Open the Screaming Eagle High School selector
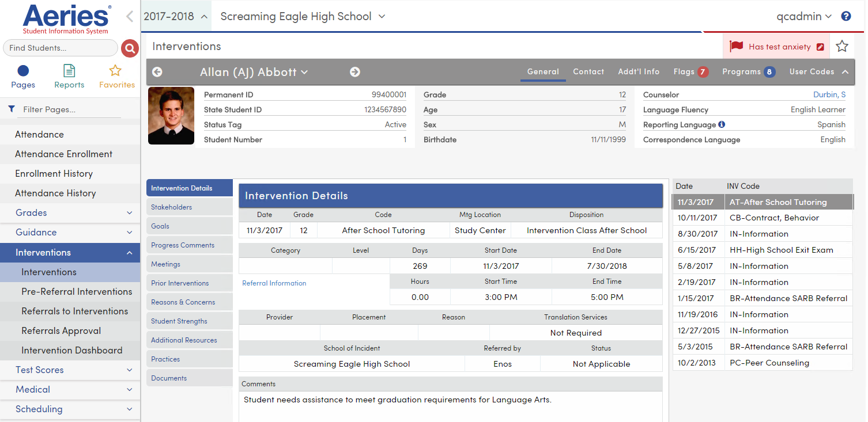The height and width of the screenshot is (422, 868). click(302, 16)
